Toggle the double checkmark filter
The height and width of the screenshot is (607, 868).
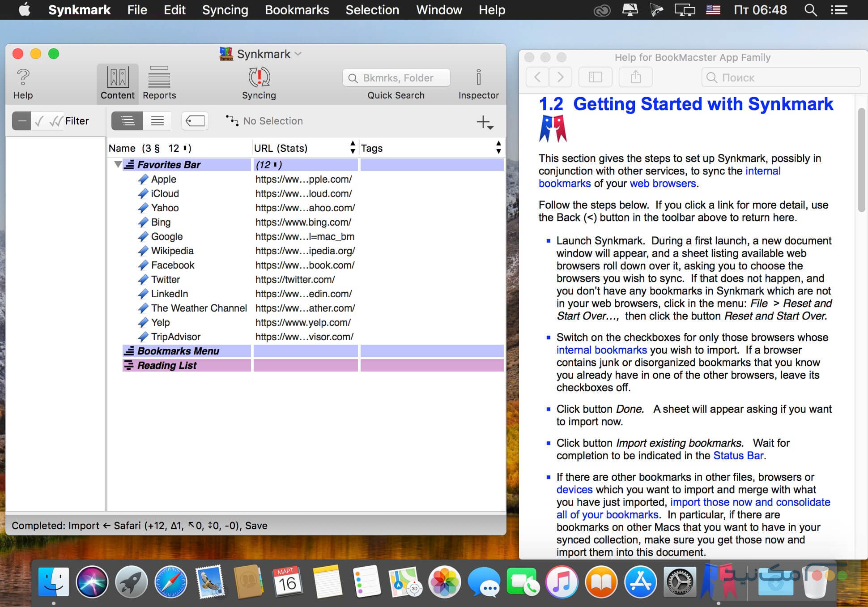coord(56,121)
